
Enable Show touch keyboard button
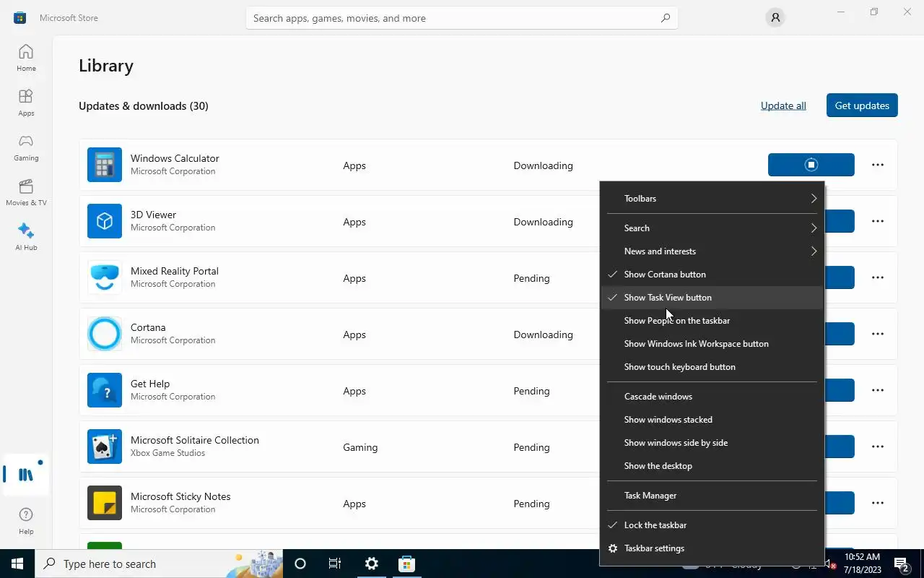pos(712,366)
